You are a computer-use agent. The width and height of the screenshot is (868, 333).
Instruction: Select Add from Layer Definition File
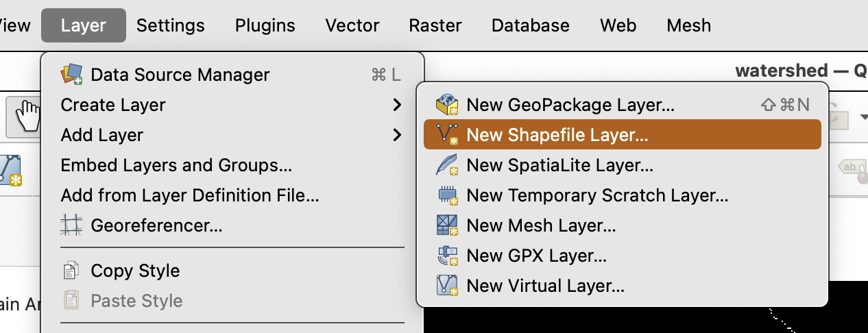tap(190, 195)
